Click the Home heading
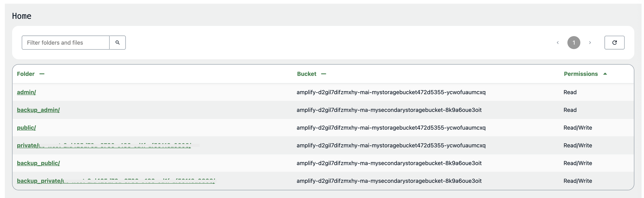This screenshot has width=644, height=198. [x=22, y=16]
